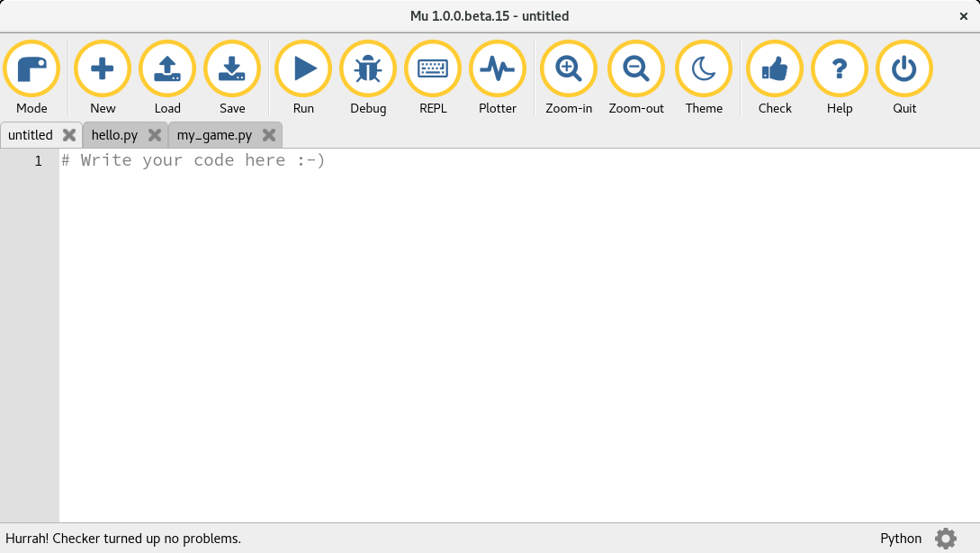Close the untitled tab
Screen dimensions: 980x553
[x=68, y=134]
